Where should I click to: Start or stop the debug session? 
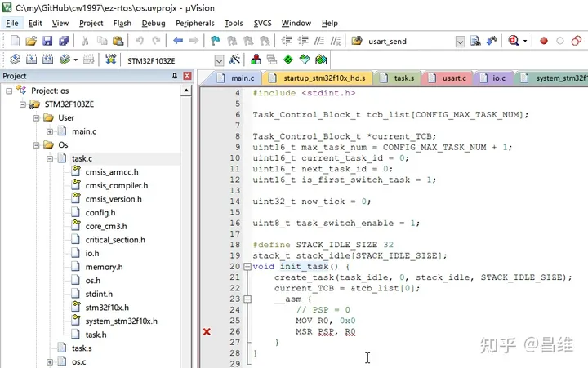point(514,41)
